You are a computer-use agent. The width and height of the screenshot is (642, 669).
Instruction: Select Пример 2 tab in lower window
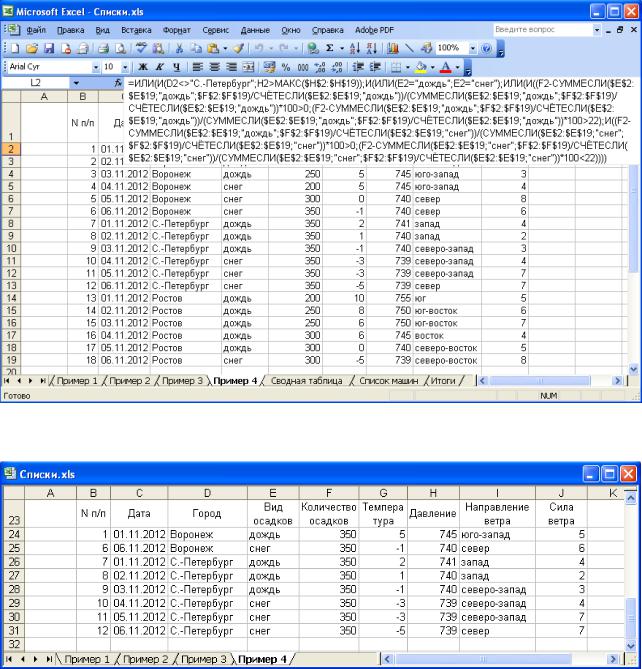tap(145, 659)
